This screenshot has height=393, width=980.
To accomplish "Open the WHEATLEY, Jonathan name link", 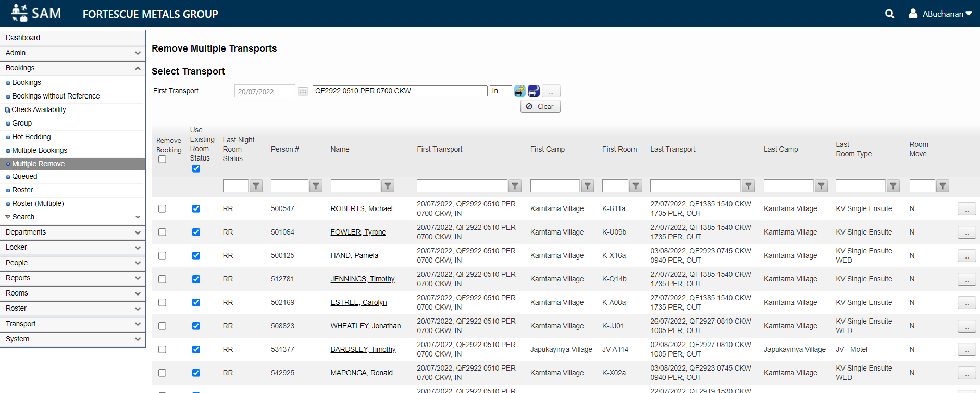I will point(366,326).
